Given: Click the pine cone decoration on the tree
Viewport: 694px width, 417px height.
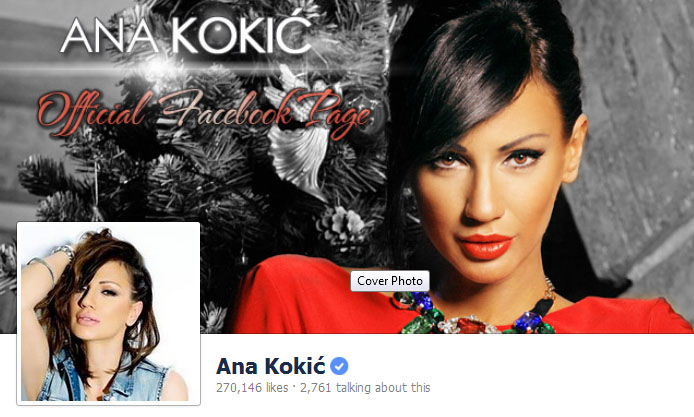Looking at the screenshot, I should tap(341, 226).
